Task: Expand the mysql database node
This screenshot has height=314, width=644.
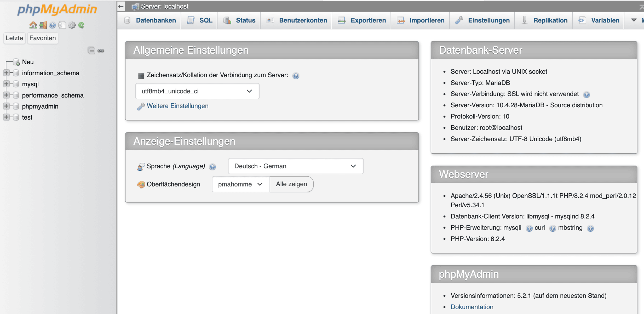Action: (6, 84)
